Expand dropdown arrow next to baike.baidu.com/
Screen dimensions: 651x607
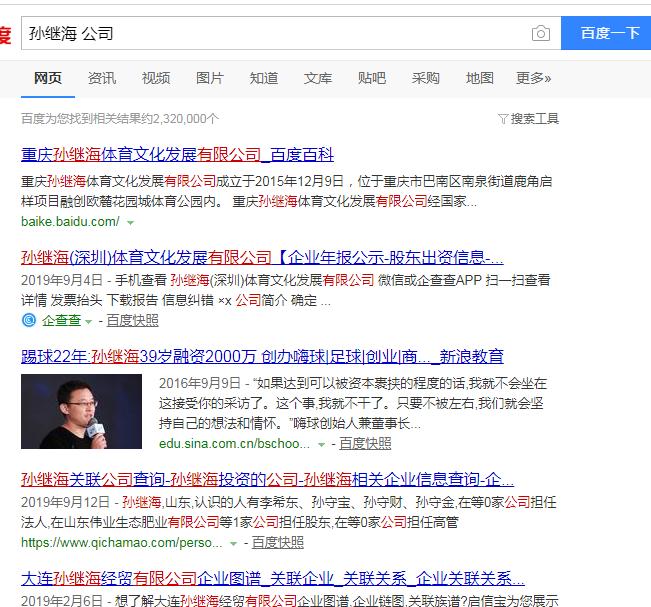tap(130, 223)
